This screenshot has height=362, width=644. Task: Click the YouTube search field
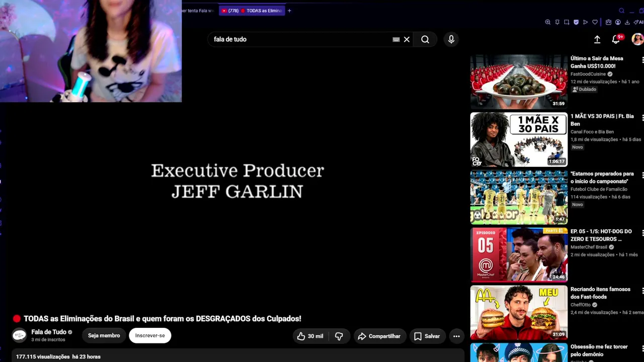(300, 39)
